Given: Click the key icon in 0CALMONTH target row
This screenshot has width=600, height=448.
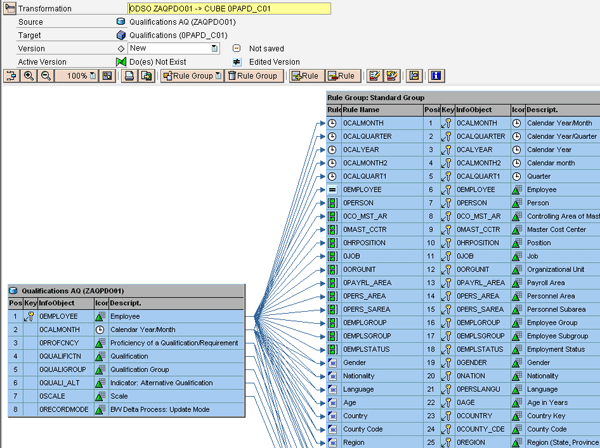Looking at the screenshot, I should point(447,123).
